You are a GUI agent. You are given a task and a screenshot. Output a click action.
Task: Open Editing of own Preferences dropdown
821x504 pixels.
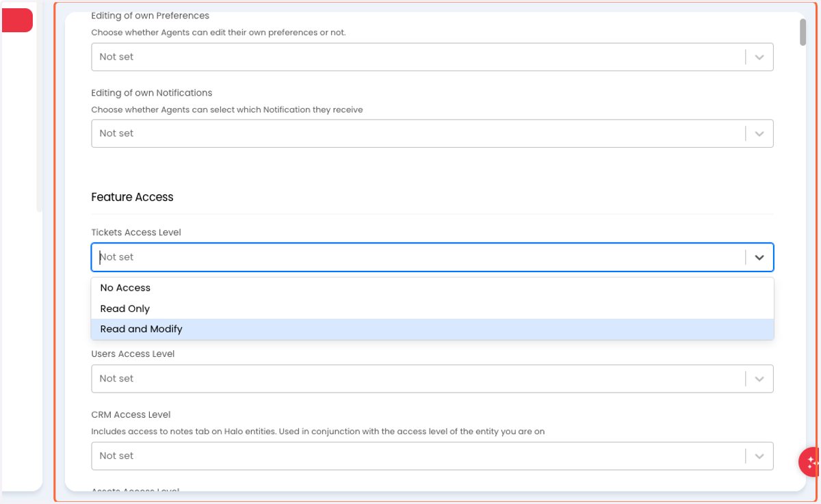432,57
